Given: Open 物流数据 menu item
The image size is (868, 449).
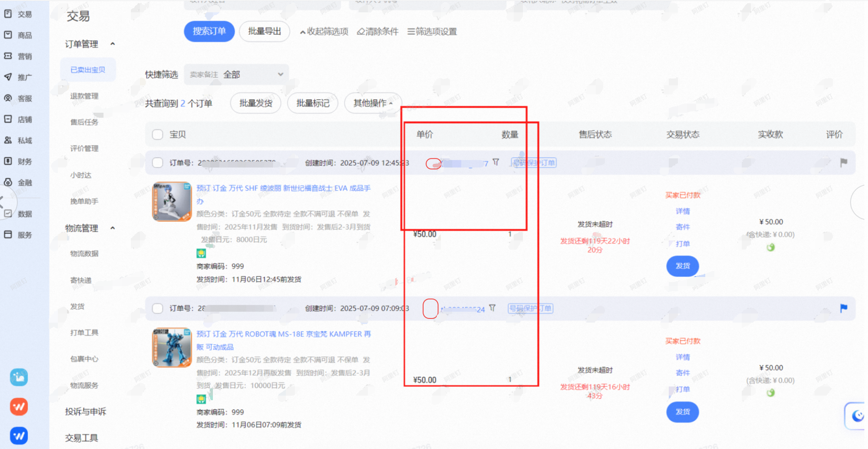Looking at the screenshot, I should click(x=84, y=253).
